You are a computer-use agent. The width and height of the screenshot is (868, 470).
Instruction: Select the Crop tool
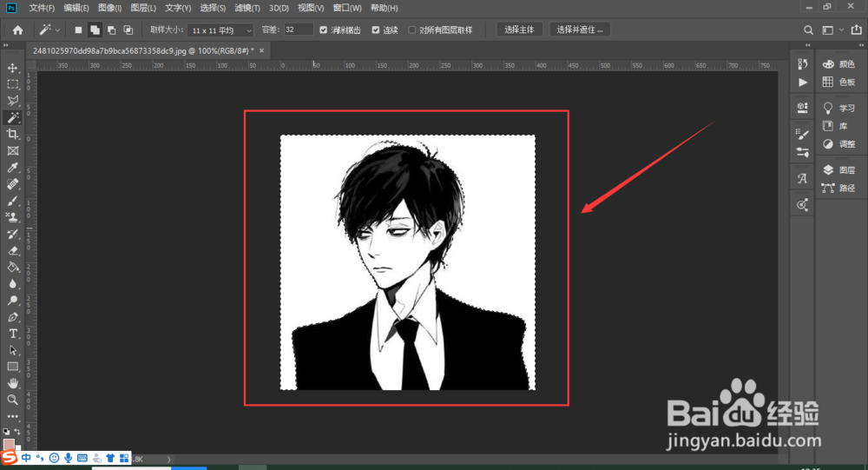[13, 134]
